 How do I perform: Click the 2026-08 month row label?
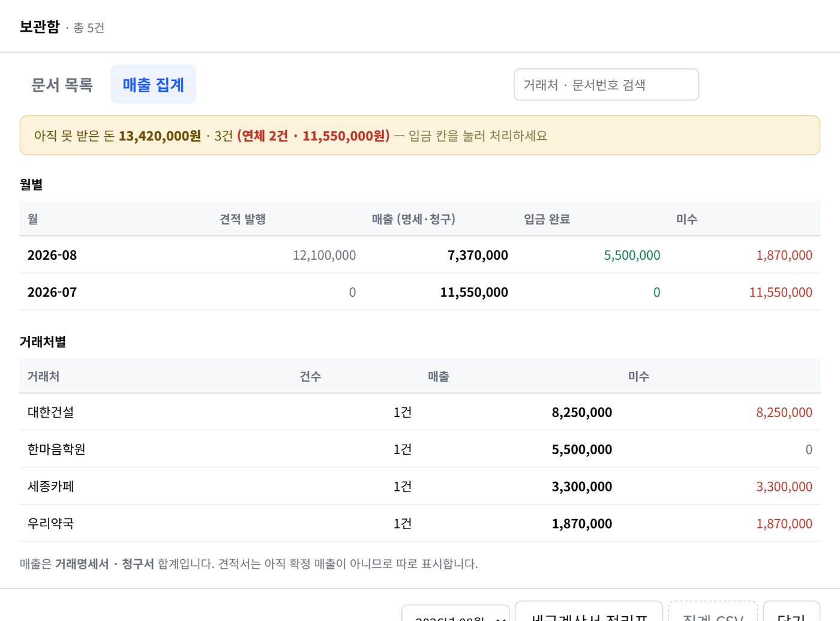pyautogui.click(x=52, y=255)
